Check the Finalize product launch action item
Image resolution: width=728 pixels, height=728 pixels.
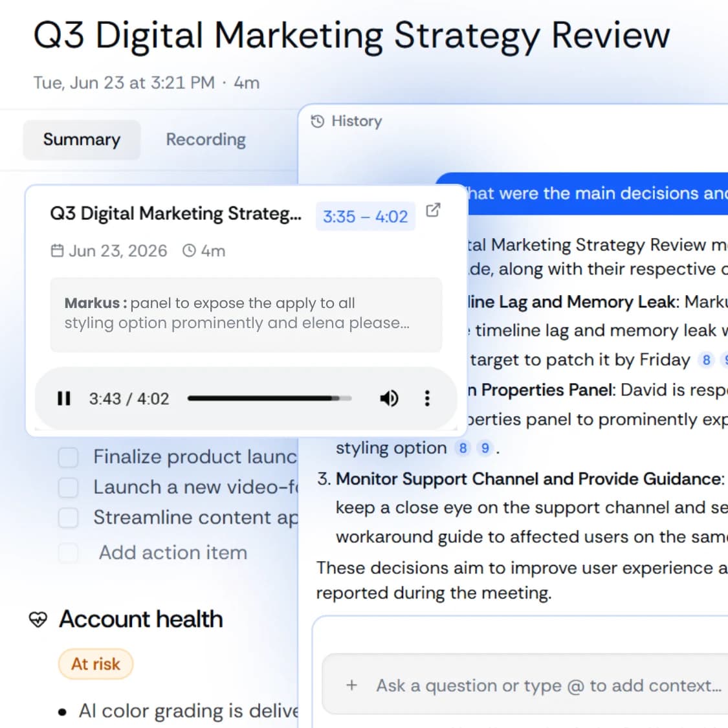[68, 458]
